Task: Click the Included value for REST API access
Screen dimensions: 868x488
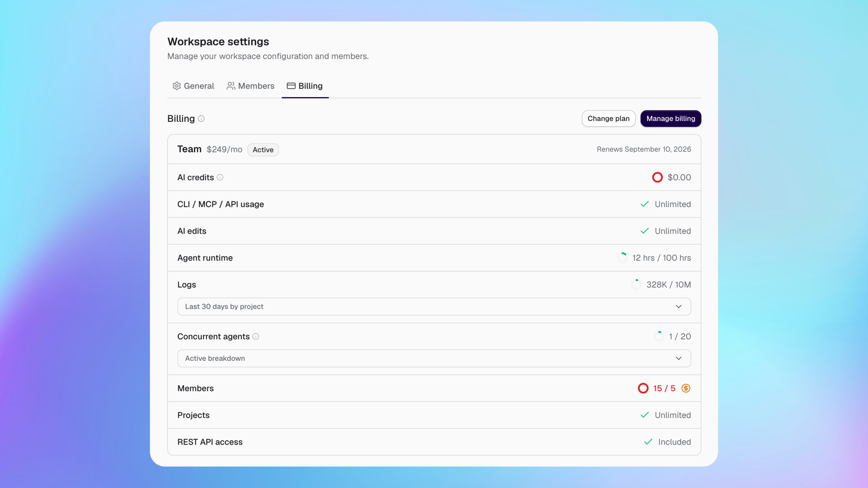Action: (x=675, y=442)
